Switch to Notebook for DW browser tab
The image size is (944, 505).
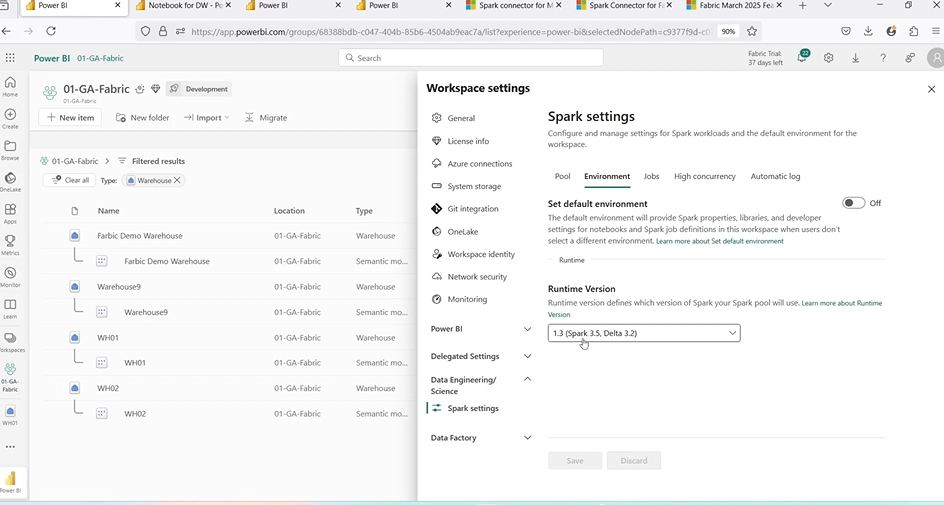click(x=184, y=5)
